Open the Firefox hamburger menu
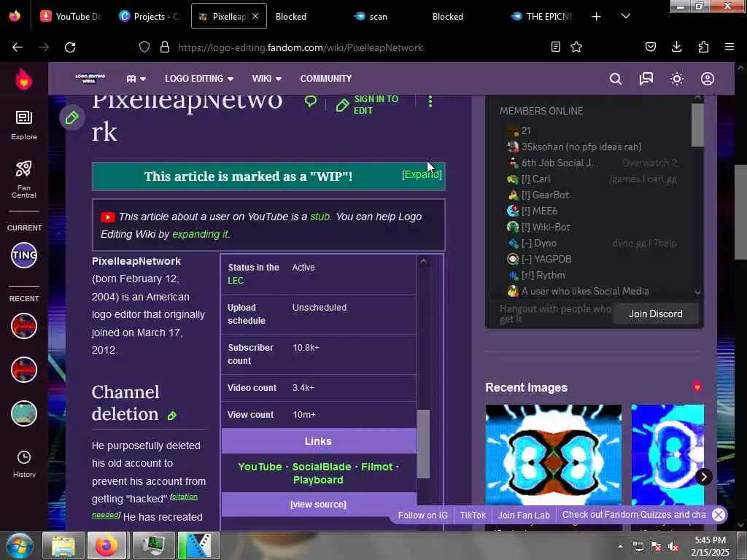The width and height of the screenshot is (747, 560). tap(729, 47)
